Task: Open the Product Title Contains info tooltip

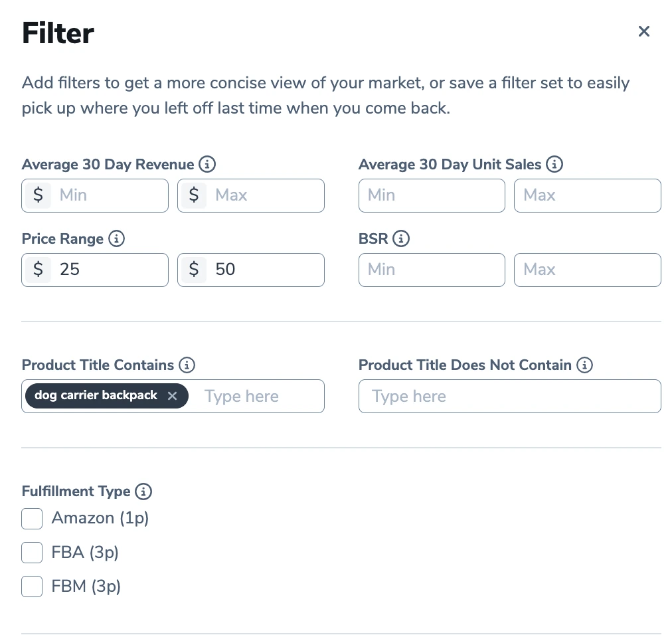Action: coord(188,365)
